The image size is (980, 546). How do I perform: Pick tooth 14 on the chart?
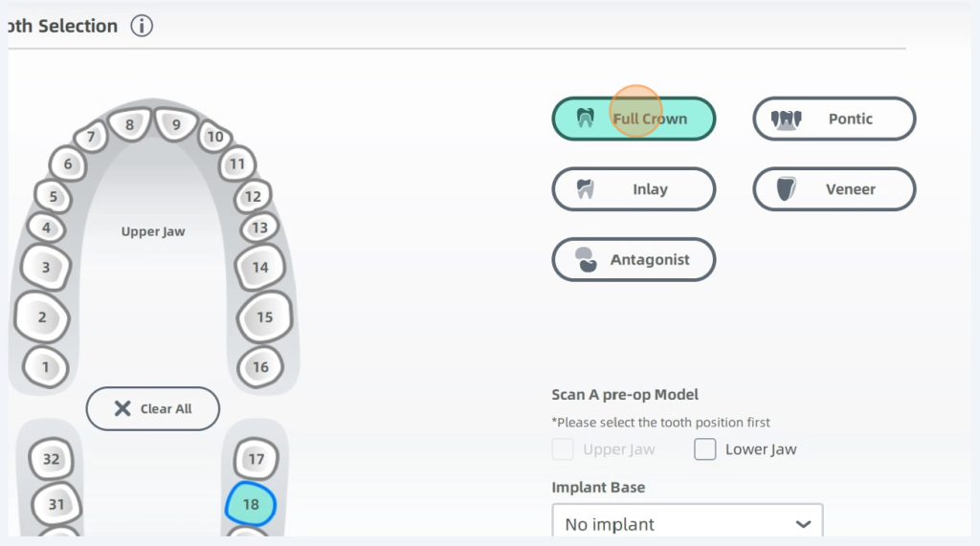point(260,268)
